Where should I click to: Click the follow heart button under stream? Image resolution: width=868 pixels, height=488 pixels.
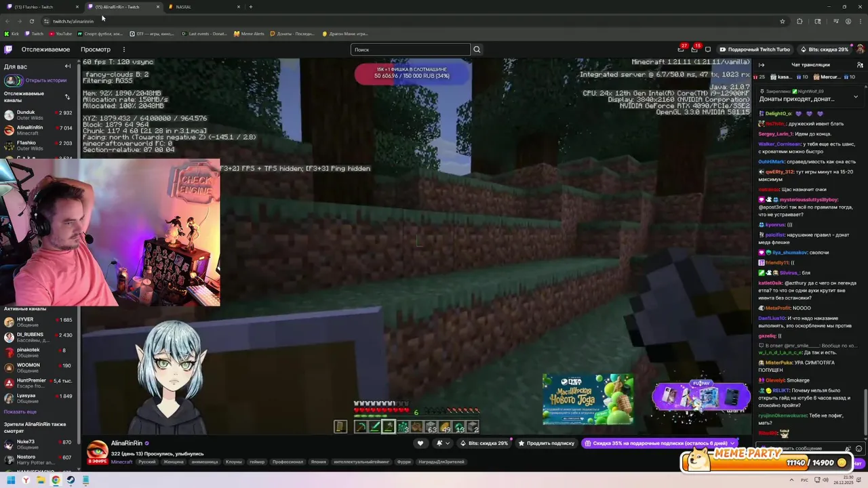(x=420, y=443)
